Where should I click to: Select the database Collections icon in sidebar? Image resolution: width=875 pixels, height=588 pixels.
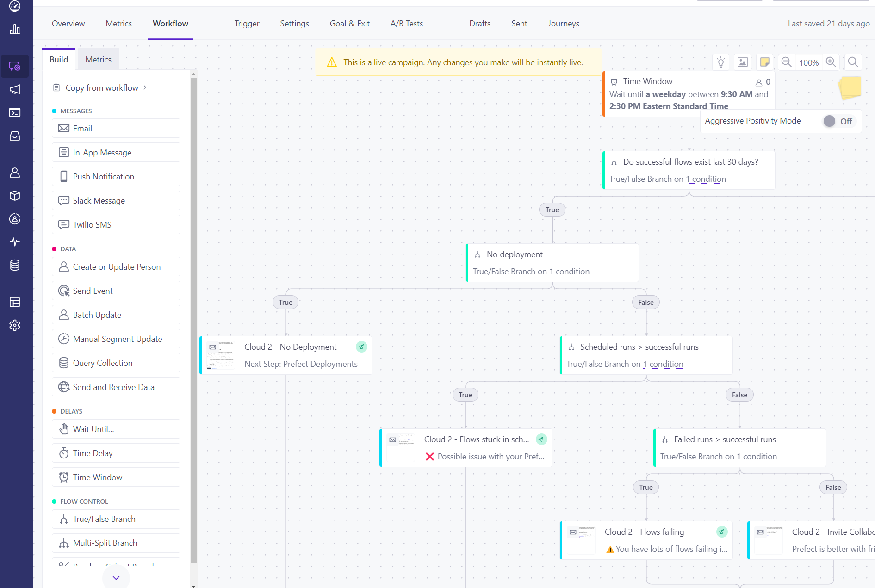(15, 265)
